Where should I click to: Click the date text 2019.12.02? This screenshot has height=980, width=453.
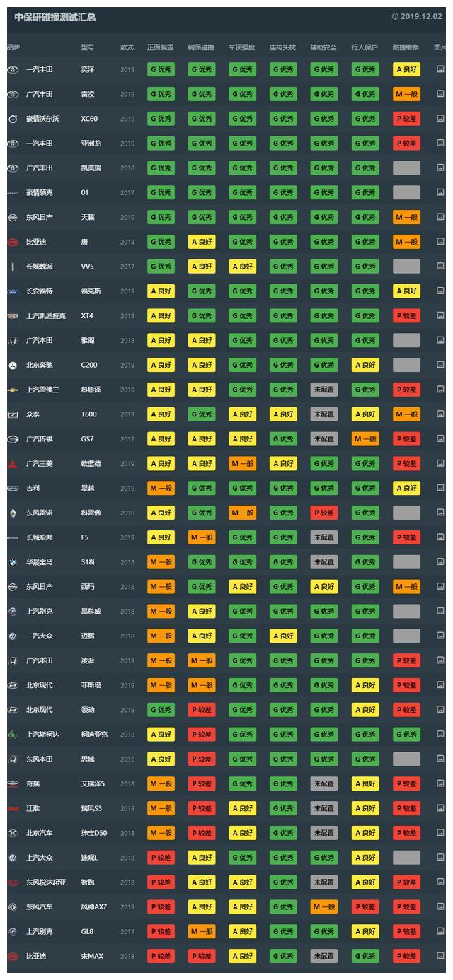coord(421,16)
